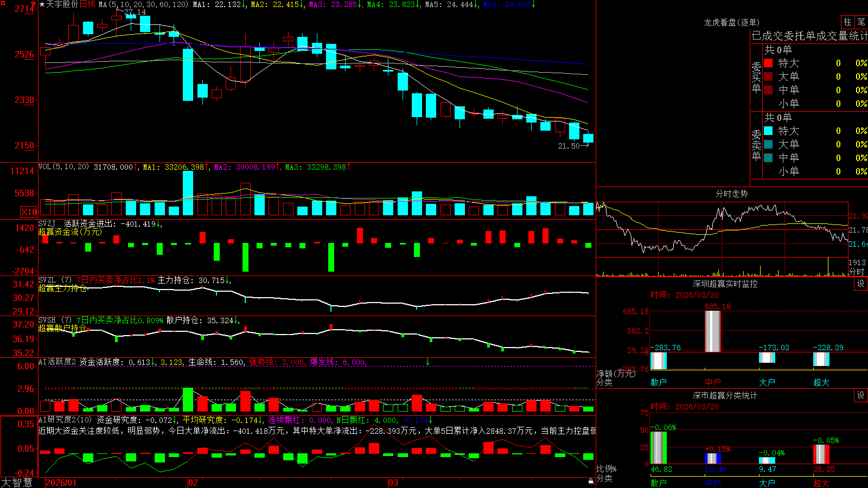
Task: Click 小单 row under 委卖单
Action: click(815, 171)
